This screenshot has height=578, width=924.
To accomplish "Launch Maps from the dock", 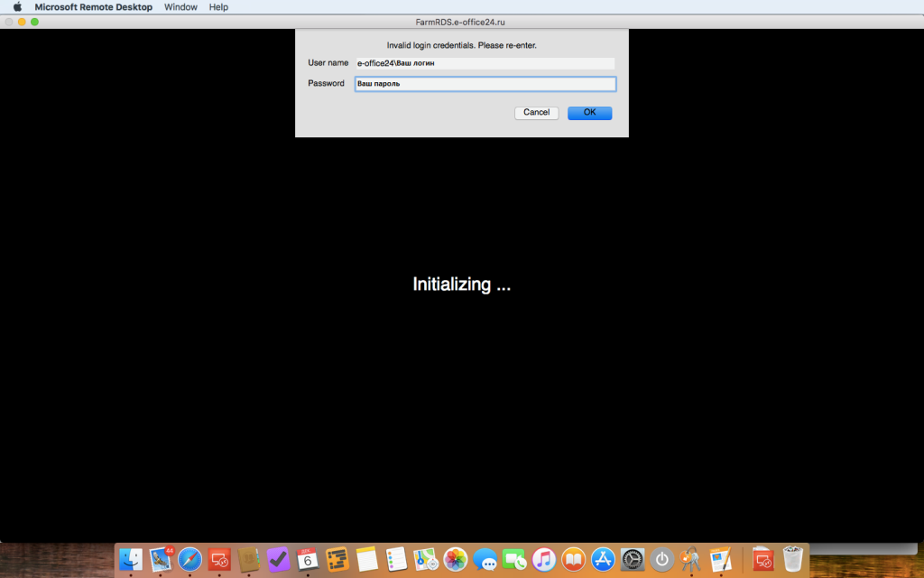I will pos(426,559).
